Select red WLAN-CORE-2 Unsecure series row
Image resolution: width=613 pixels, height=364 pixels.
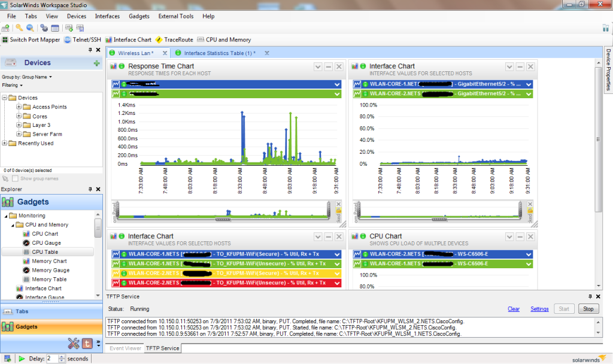[226, 283]
